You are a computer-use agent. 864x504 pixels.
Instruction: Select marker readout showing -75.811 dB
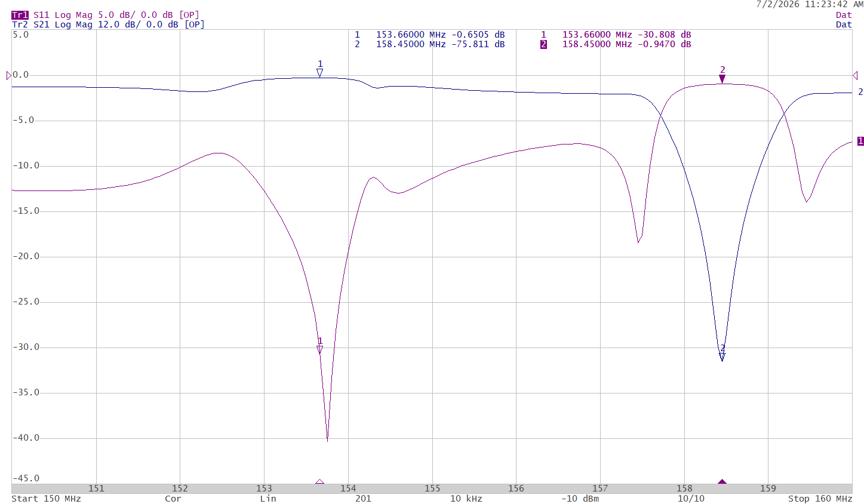point(430,44)
